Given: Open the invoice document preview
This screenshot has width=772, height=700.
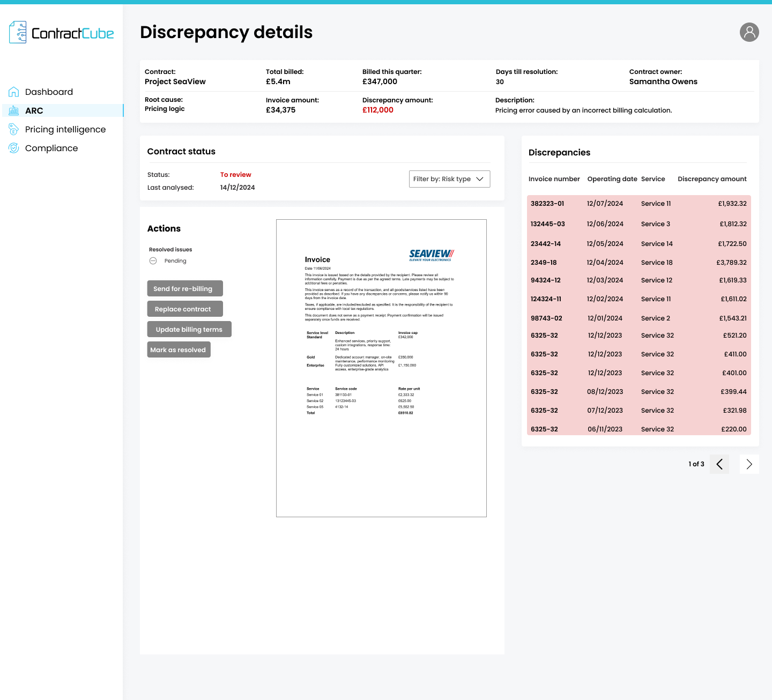Looking at the screenshot, I should click(x=381, y=368).
